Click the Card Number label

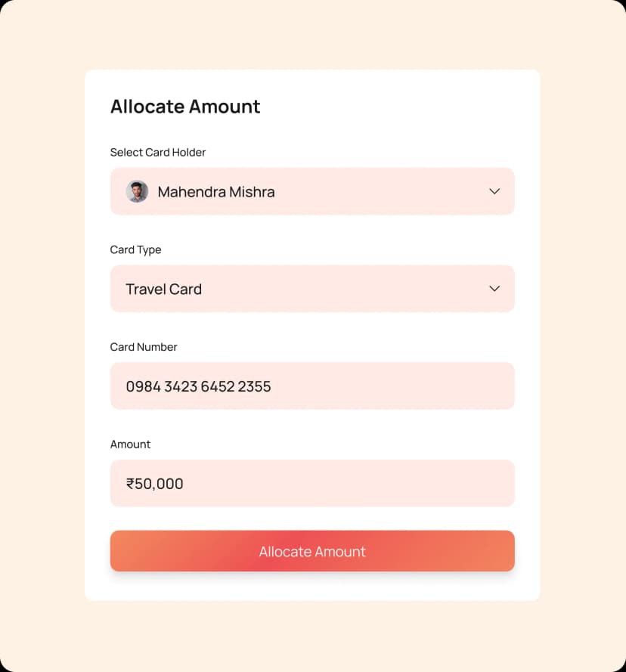(144, 347)
